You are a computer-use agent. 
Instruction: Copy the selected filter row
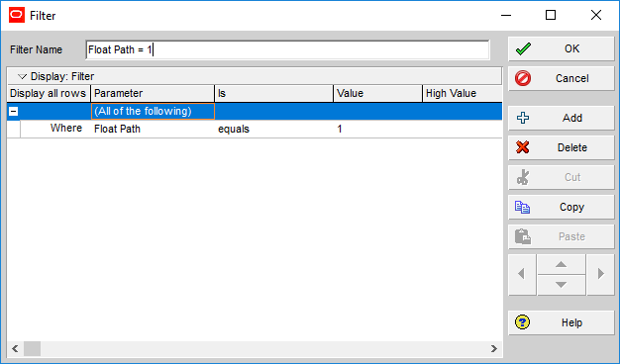pos(562,207)
